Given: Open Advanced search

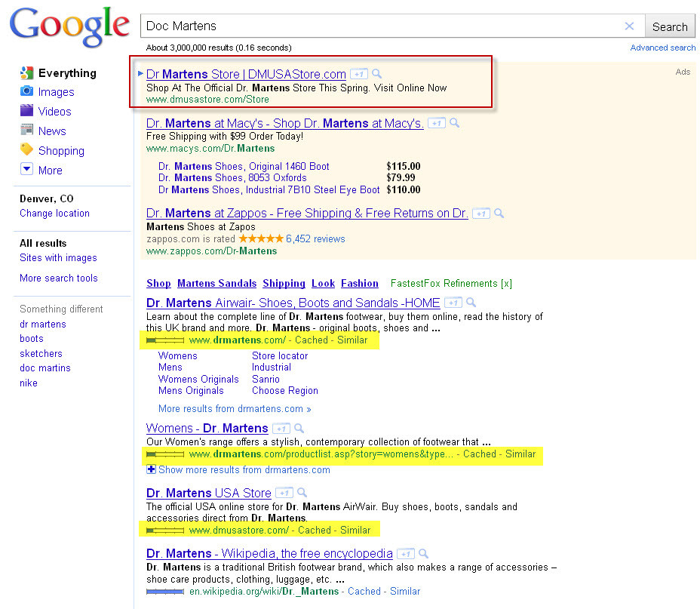Looking at the screenshot, I should pos(662,48).
